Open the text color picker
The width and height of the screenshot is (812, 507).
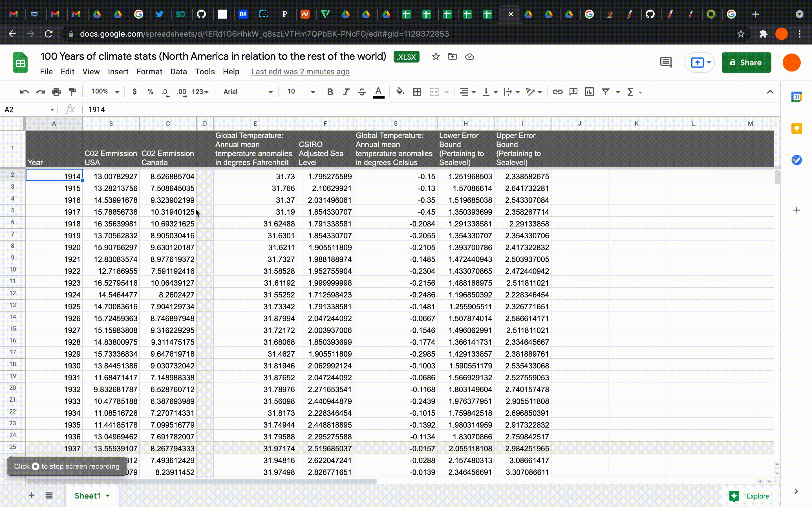pos(378,92)
